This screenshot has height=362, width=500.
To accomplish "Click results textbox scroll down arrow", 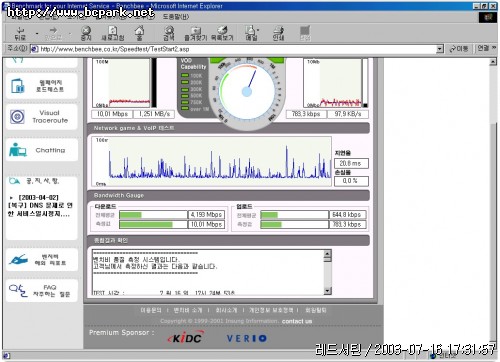I will coord(327,290).
